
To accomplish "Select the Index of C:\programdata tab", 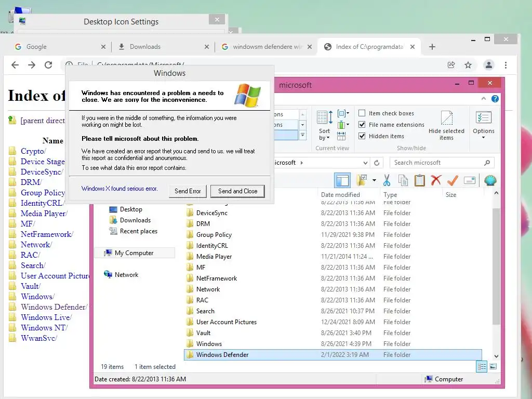I will [x=369, y=47].
